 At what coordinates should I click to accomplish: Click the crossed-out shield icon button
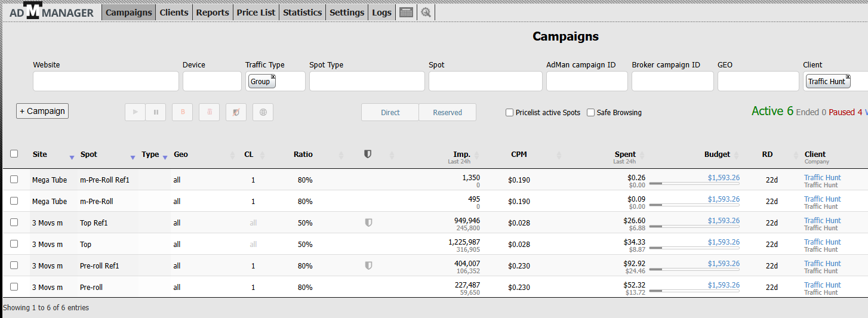(236, 112)
